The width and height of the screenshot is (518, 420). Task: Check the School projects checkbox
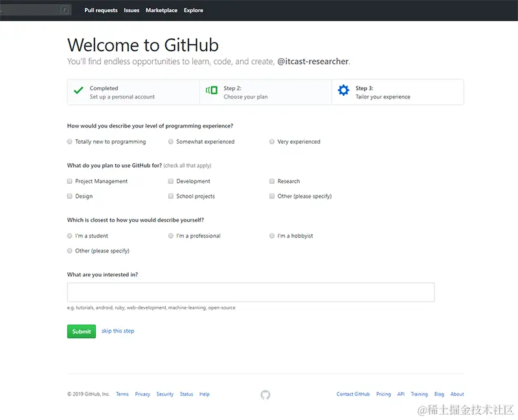click(x=171, y=196)
